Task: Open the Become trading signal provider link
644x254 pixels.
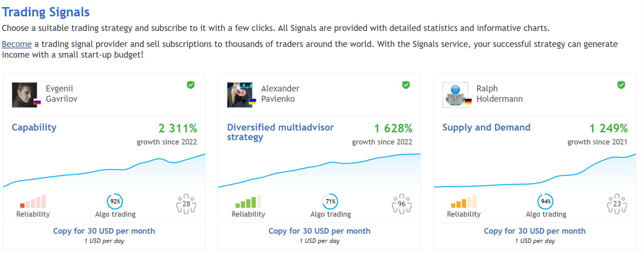Action: click(x=17, y=44)
